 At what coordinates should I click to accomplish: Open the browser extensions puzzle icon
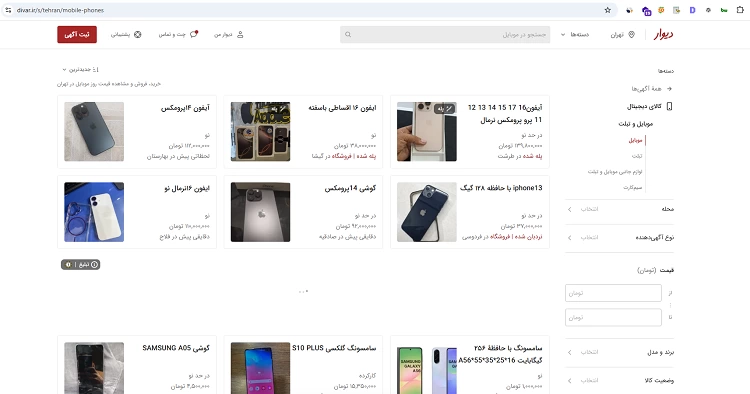[x=740, y=10]
